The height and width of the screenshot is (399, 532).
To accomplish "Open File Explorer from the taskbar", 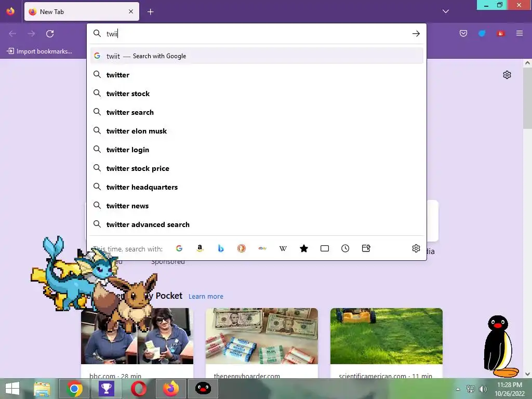I will point(42,389).
